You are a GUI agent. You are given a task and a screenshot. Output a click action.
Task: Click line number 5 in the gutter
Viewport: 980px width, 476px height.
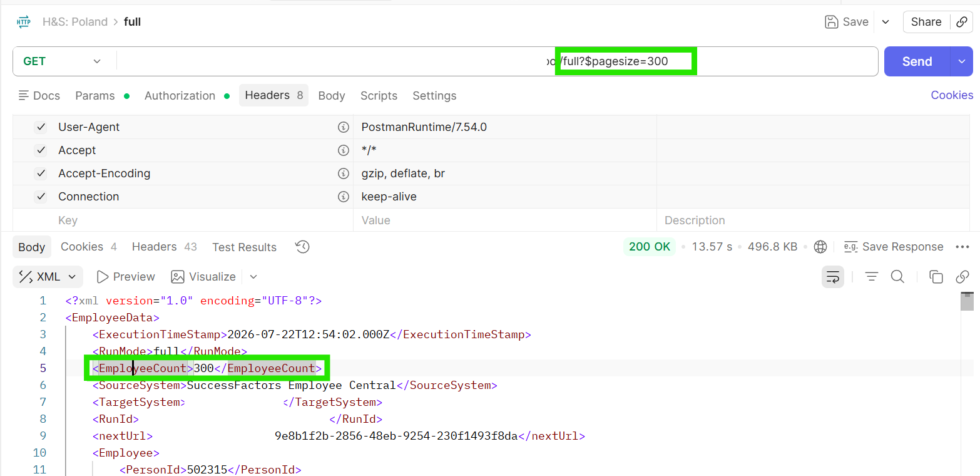43,368
